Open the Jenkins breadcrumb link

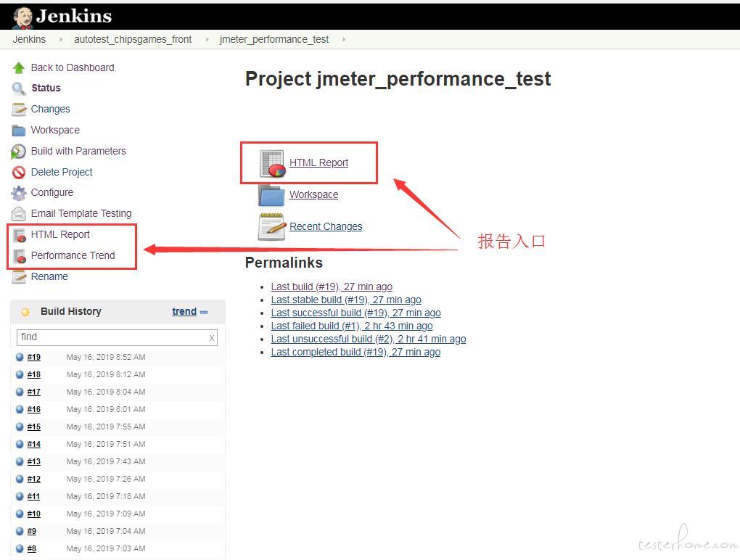[29, 40]
